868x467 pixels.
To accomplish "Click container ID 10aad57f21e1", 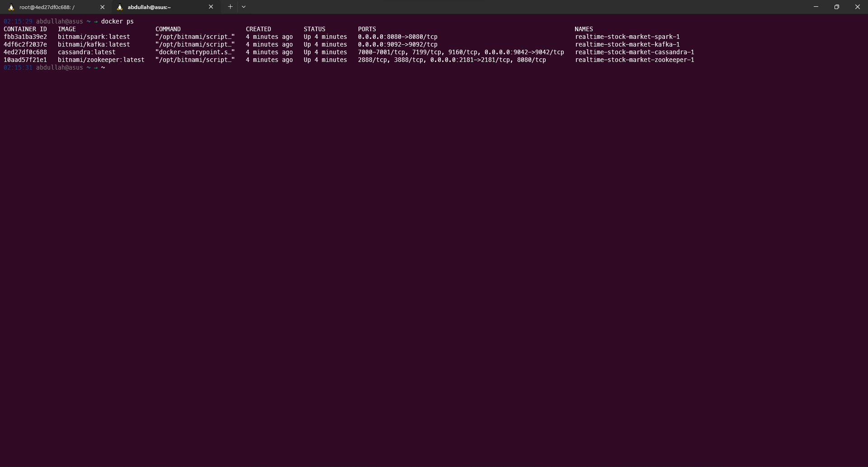I will pos(25,60).
